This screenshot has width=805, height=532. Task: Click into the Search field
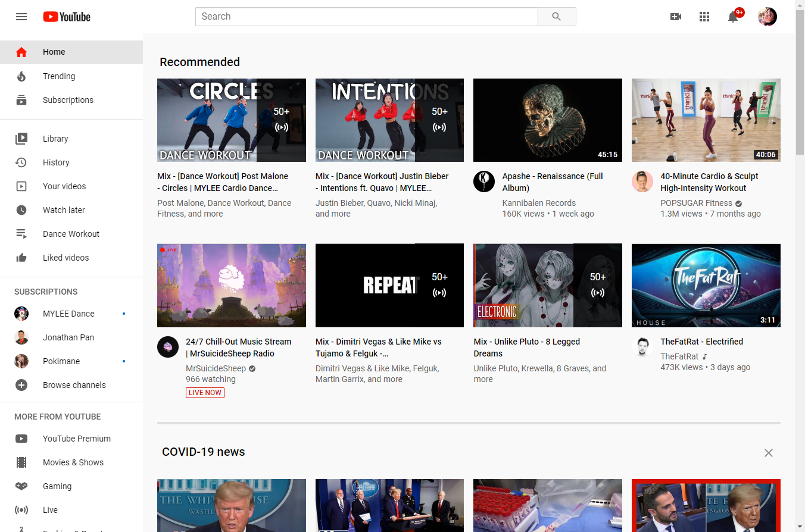[367, 17]
